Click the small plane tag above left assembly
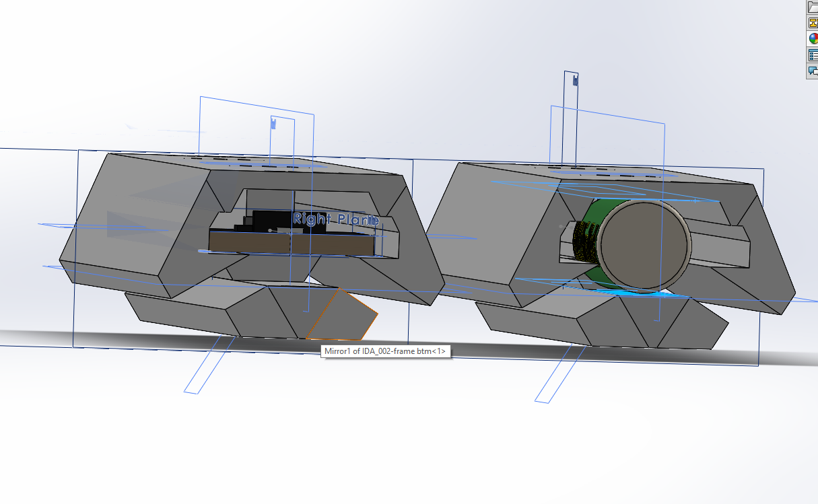 (x=273, y=123)
